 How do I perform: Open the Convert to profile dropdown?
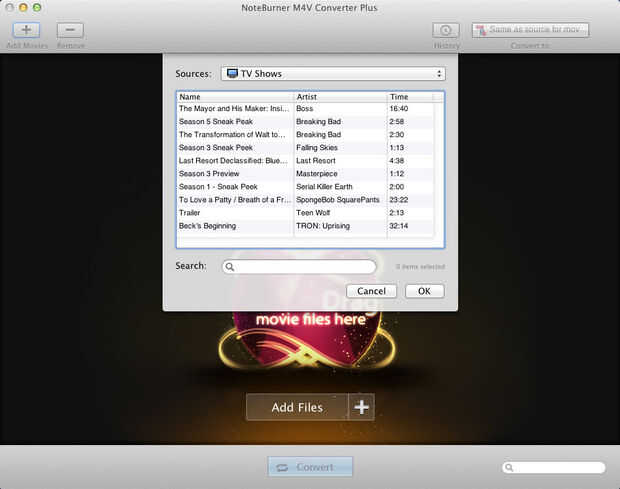pyautogui.click(x=530, y=30)
